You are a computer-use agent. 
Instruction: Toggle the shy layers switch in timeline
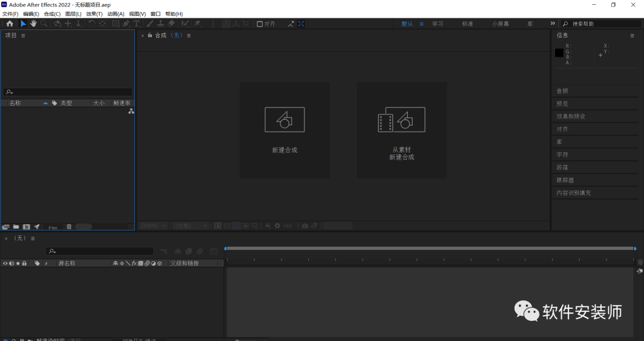click(x=178, y=252)
